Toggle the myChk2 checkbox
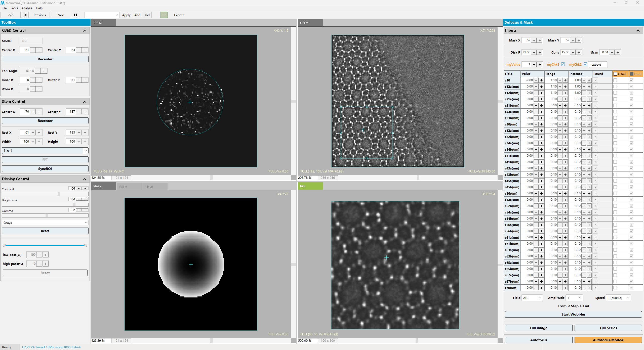 pyautogui.click(x=585, y=64)
